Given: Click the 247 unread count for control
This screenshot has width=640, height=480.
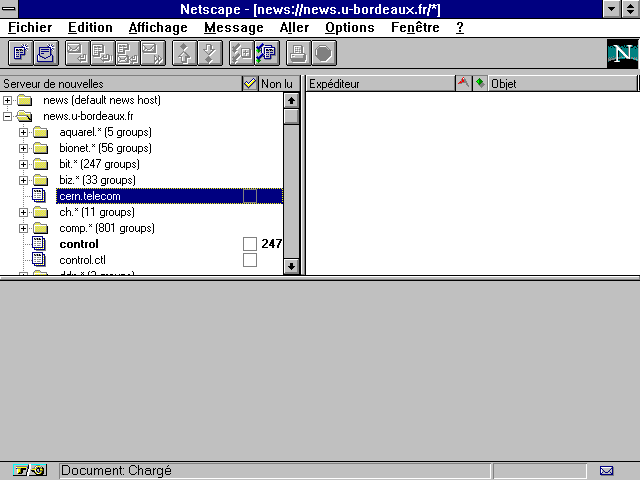Looking at the screenshot, I should point(271,244).
